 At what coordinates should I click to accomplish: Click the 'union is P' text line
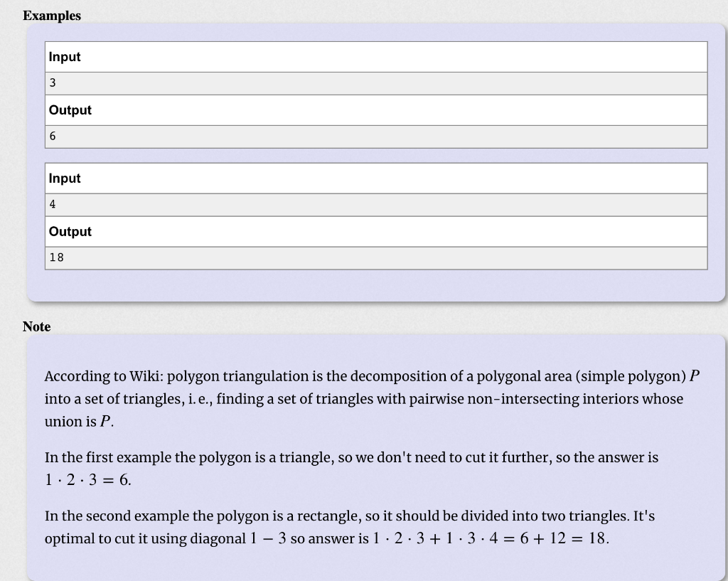tap(79, 421)
